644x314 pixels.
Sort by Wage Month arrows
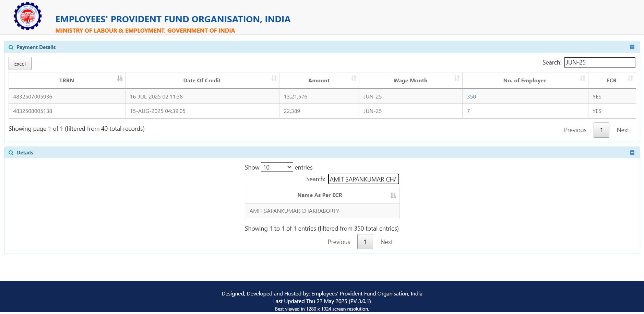(x=457, y=78)
